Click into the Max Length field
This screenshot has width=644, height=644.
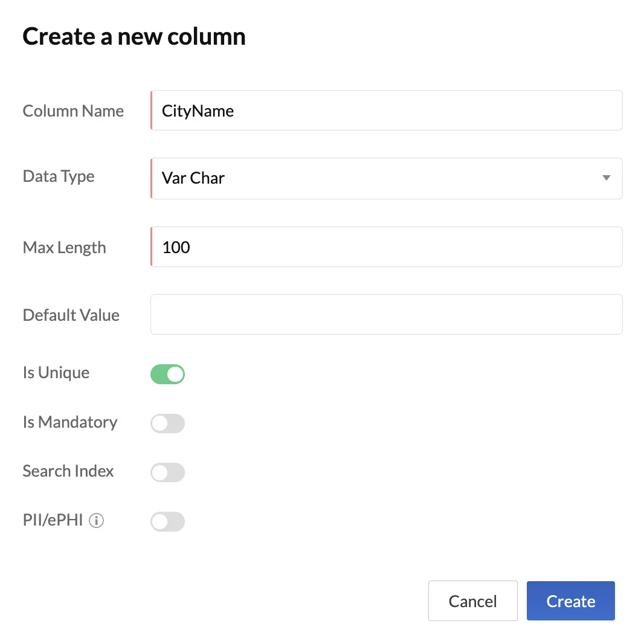(387, 247)
